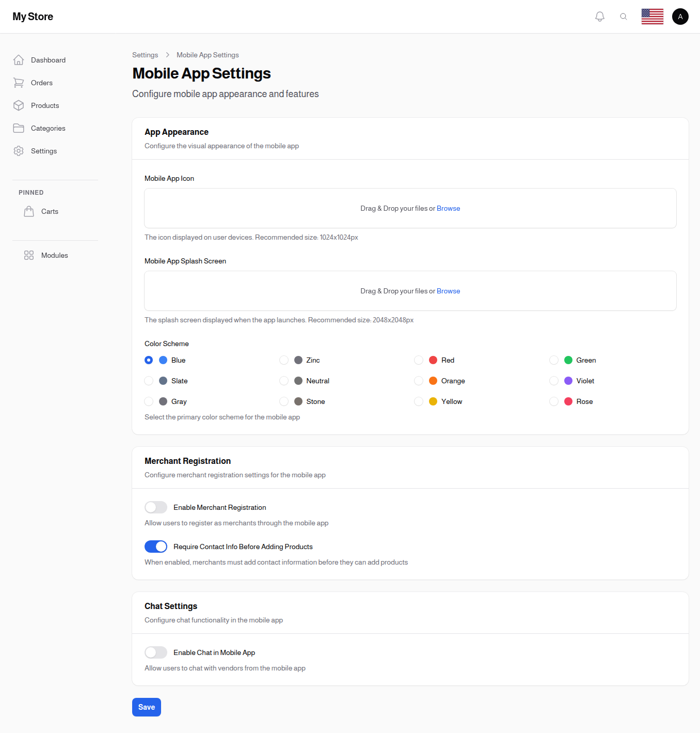Open the Products section

click(45, 105)
